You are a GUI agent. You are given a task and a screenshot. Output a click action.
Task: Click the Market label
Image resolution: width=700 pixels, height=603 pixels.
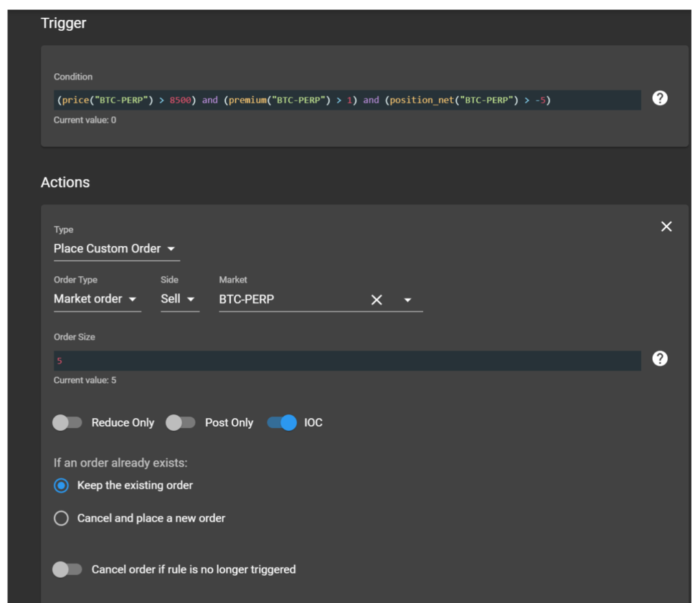tap(233, 280)
